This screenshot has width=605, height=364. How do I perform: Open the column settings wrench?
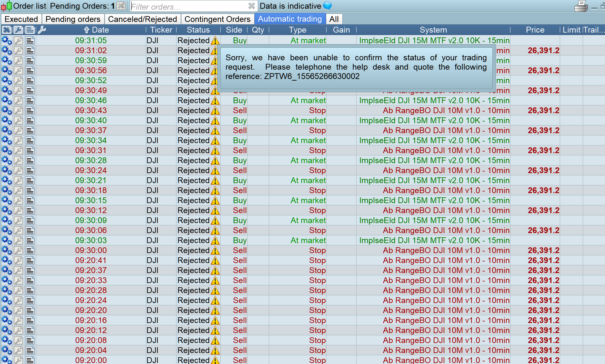coord(42,30)
